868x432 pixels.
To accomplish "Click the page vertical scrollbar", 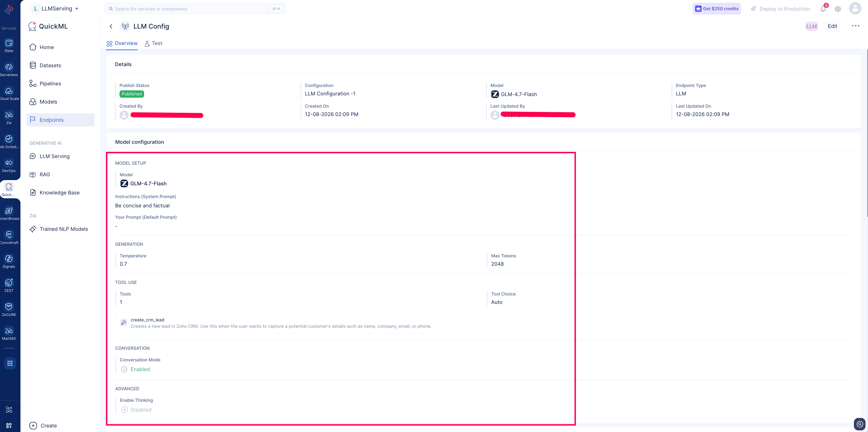I will point(867,133).
